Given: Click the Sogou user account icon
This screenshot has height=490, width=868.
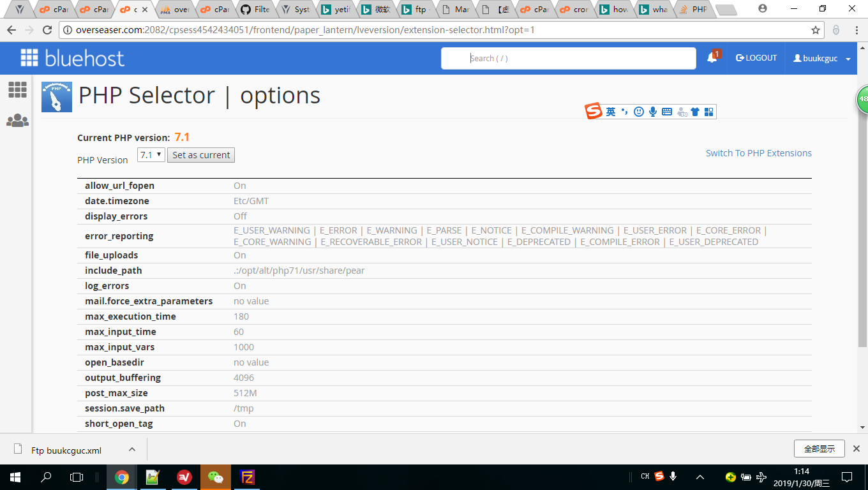Looking at the screenshot, I should coord(682,112).
